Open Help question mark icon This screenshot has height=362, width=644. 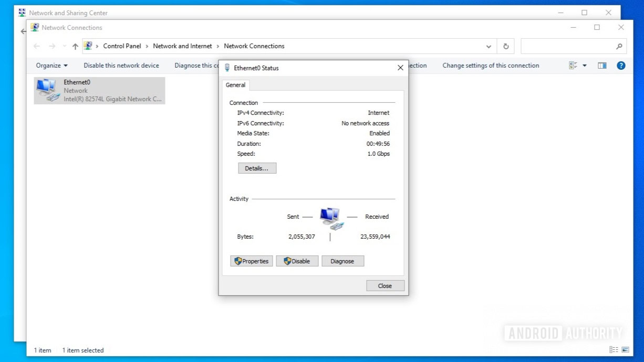(x=621, y=66)
